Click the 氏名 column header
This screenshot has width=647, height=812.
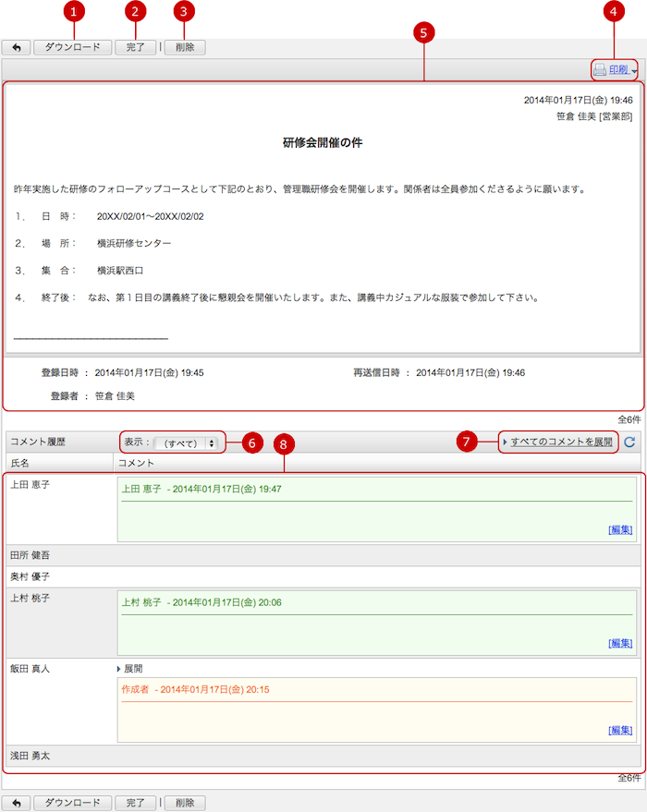(x=20, y=461)
